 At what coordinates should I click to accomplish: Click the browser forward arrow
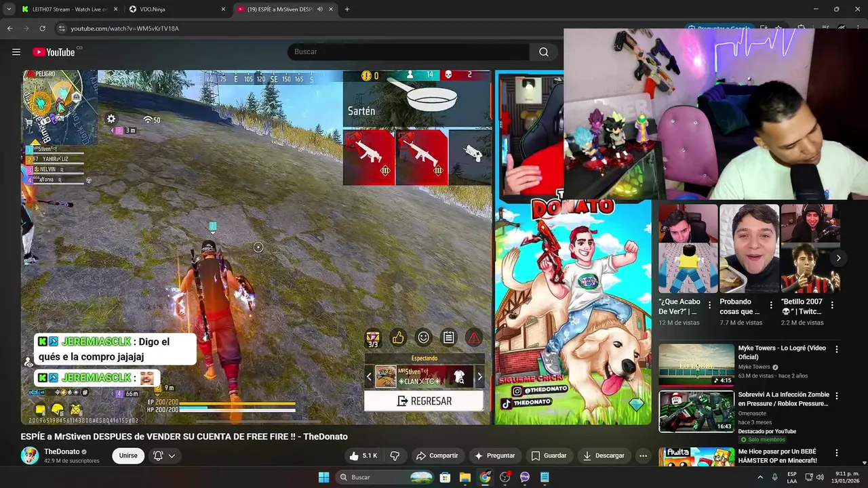tap(26, 28)
